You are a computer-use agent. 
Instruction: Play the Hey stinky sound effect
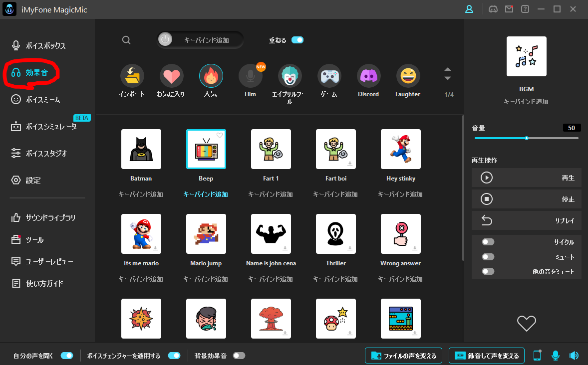[400, 149]
